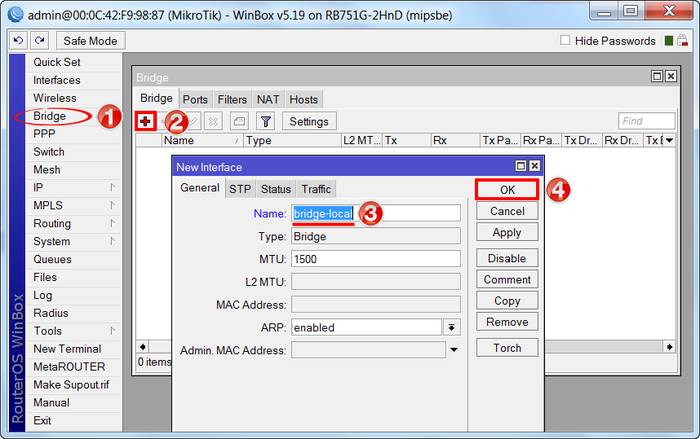Toggle Safe Mode
Image resolution: width=700 pixels, height=439 pixels.
[x=90, y=41]
